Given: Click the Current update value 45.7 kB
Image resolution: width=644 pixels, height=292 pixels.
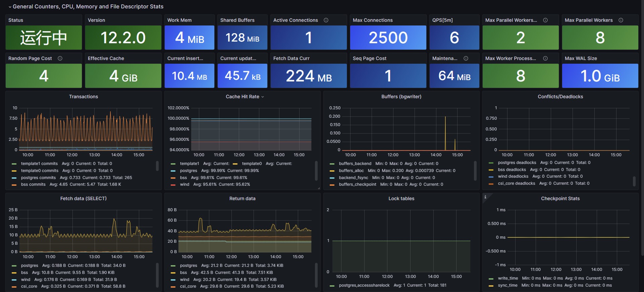Looking at the screenshot, I should (243, 76).
